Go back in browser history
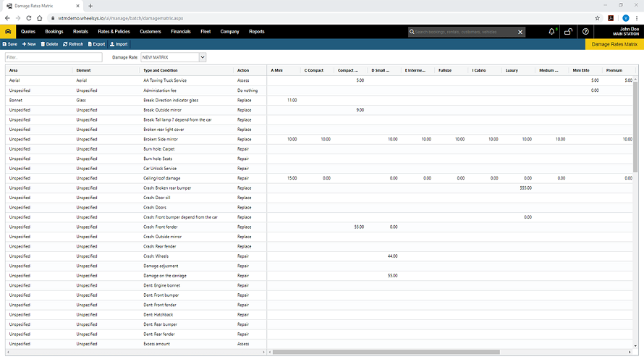Screen dimensions: 644x362 click(7, 18)
